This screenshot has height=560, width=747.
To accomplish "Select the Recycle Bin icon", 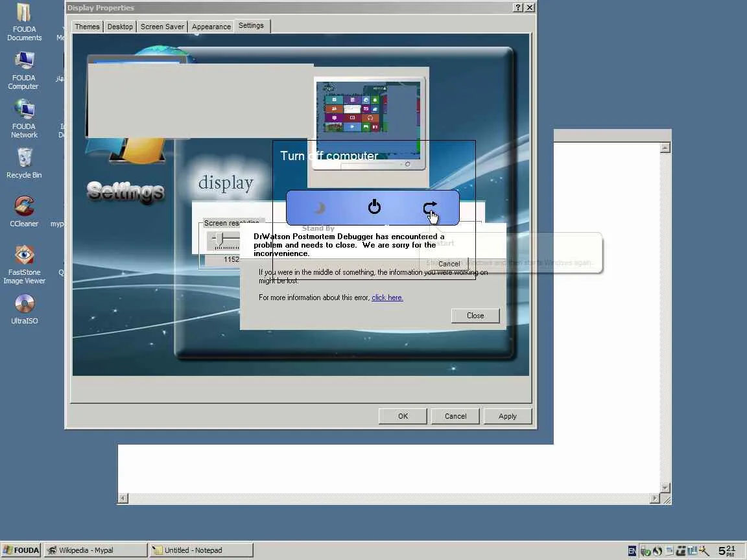I will (24, 163).
